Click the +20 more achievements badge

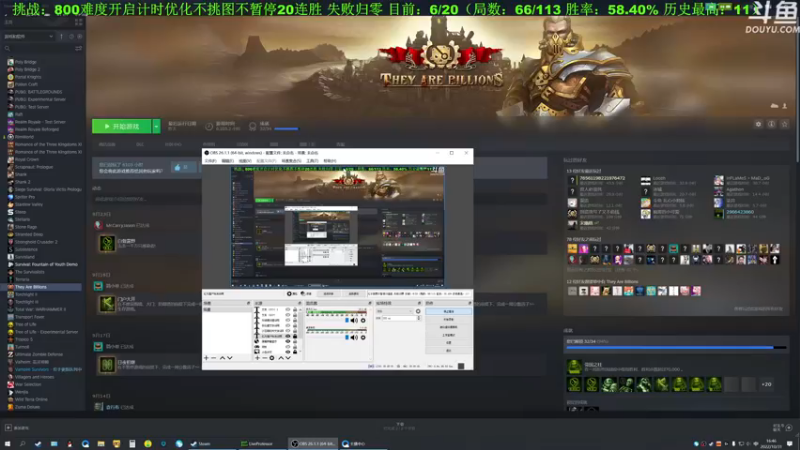766,384
